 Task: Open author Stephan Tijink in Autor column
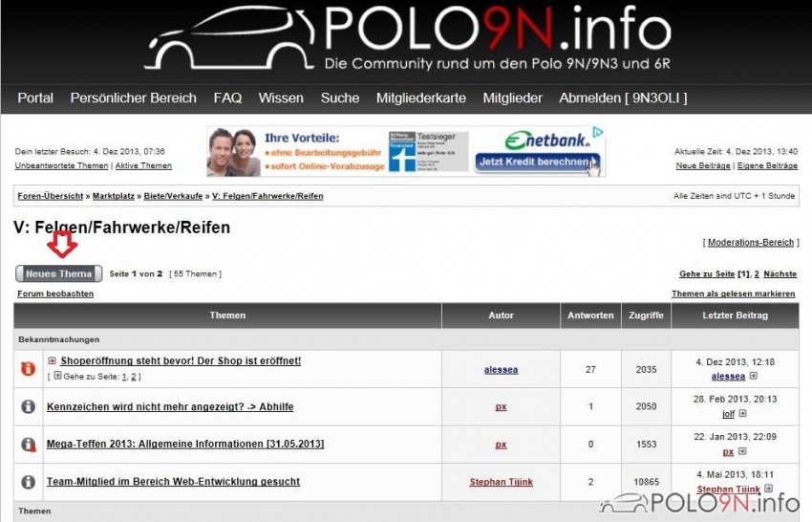(x=501, y=482)
